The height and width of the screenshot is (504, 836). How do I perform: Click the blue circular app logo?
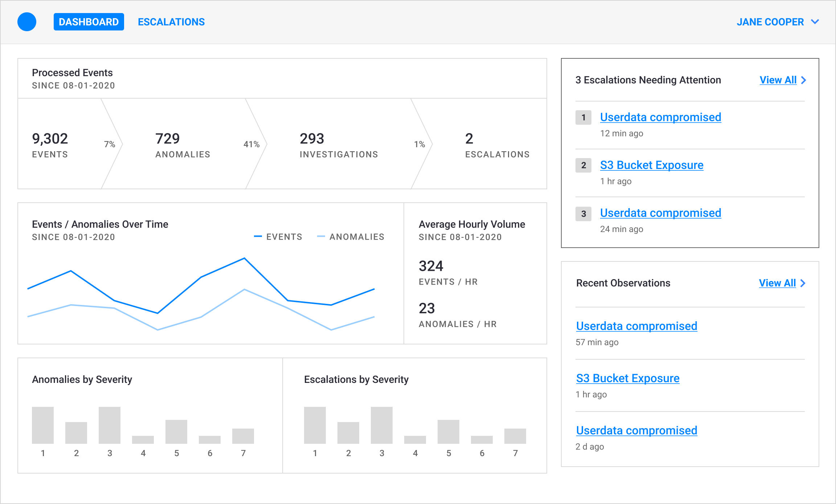pos(26,21)
